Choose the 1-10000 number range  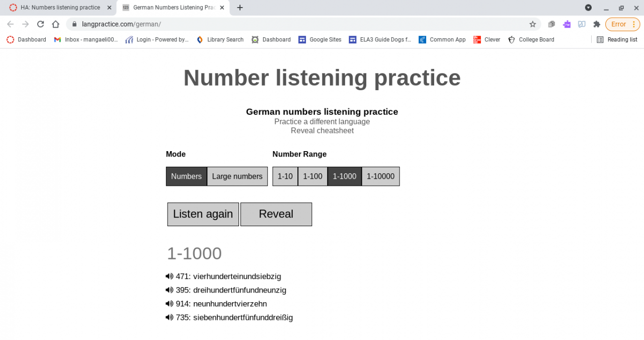click(380, 176)
